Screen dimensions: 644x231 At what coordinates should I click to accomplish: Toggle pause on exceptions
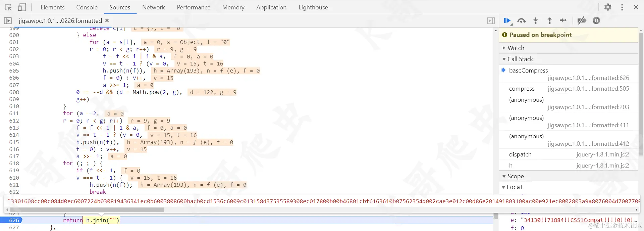[596, 21]
